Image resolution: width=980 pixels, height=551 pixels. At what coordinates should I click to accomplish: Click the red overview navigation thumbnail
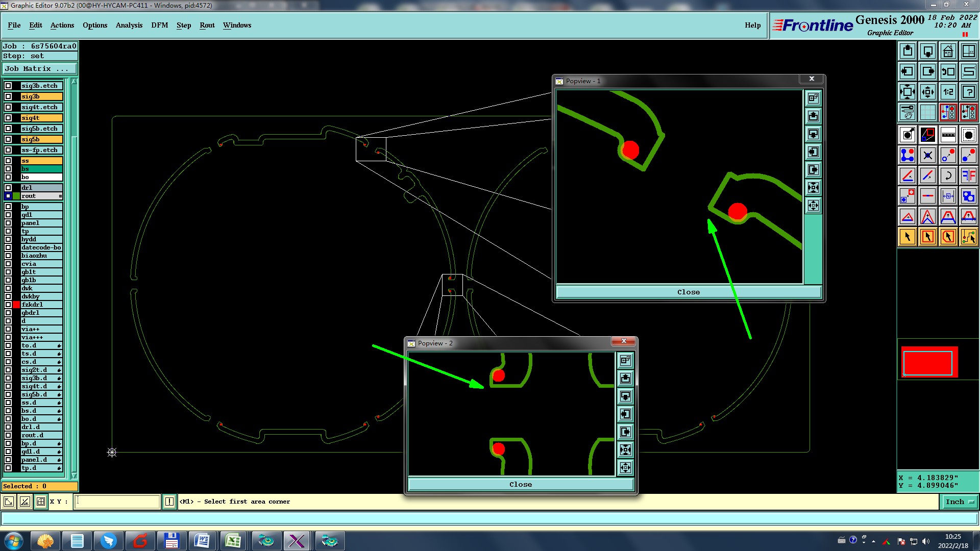click(x=929, y=362)
